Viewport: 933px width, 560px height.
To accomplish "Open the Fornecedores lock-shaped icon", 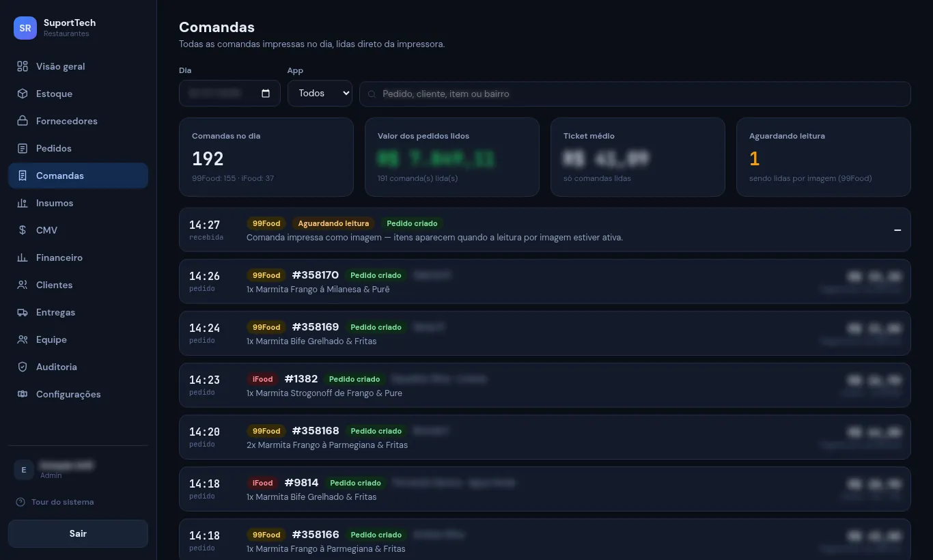I will (23, 121).
